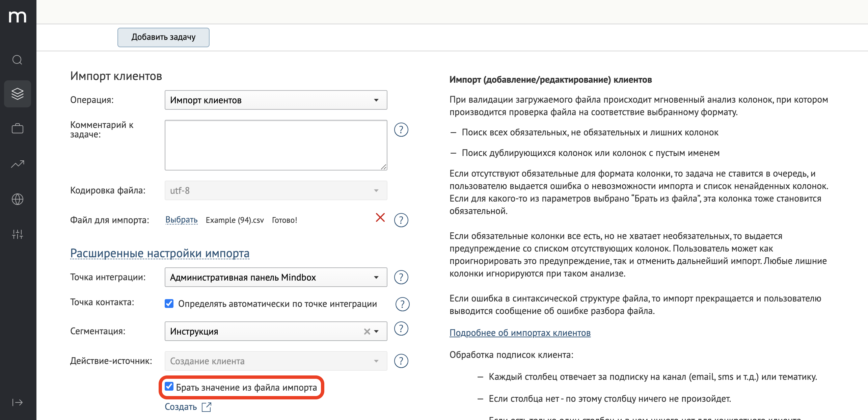Click the Обработка подписок клиента text

point(511,355)
